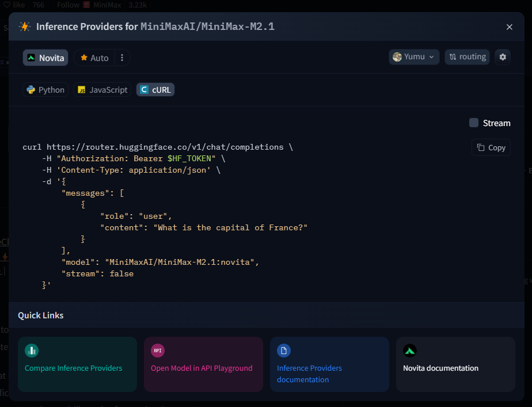Click the Novita documentation logo icon

click(x=409, y=350)
